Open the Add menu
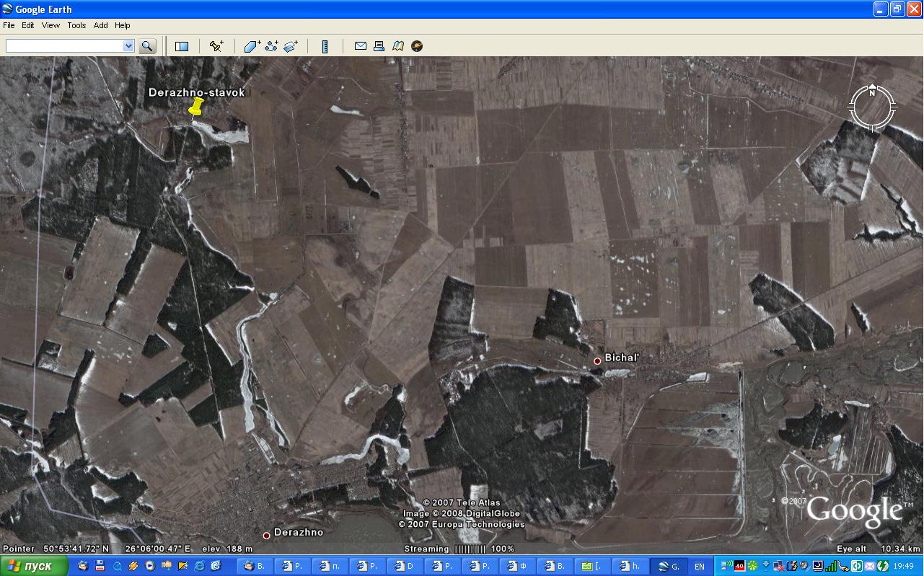 100,25
